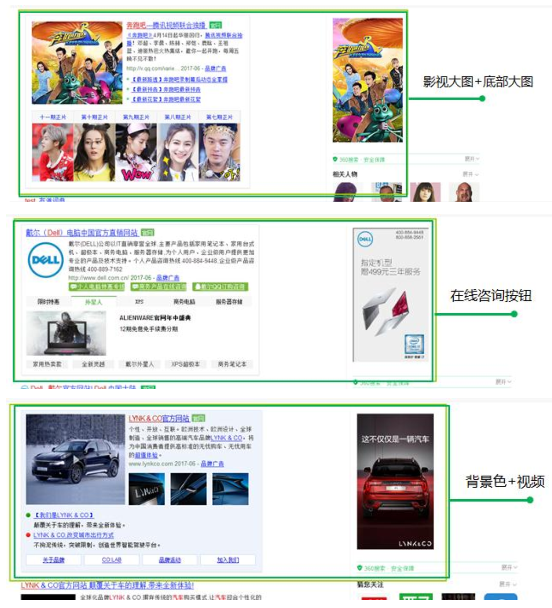Click the Intel badge on Dell ad
552x608 pixels.
tap(414, 344)
